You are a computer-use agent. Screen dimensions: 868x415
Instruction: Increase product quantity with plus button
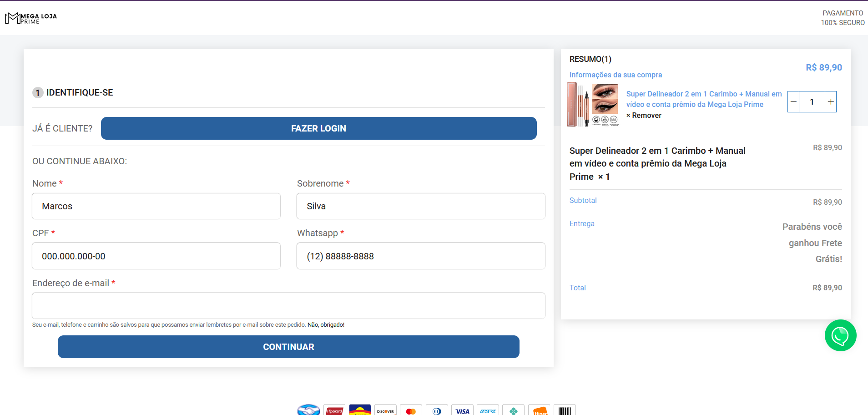(831, 102)
